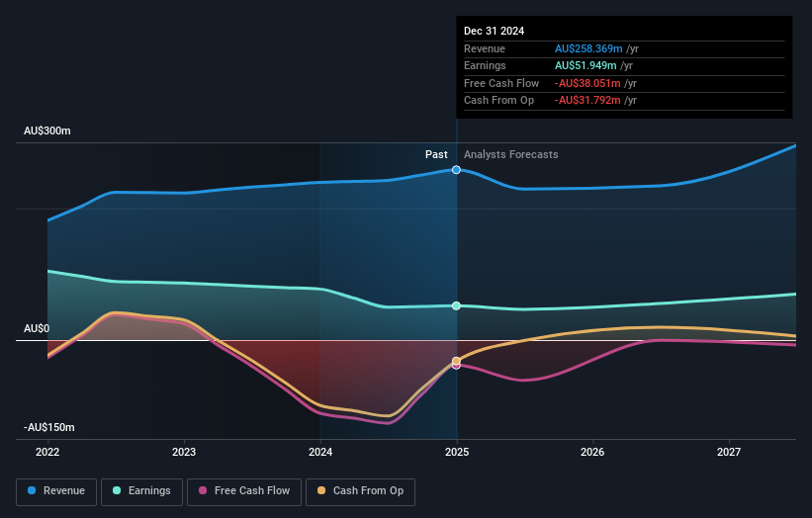Viewport: 812px width, 518px height.
Task: Click the AU$258.369m revenue value in the tooltip
Action: coord(588,48)
